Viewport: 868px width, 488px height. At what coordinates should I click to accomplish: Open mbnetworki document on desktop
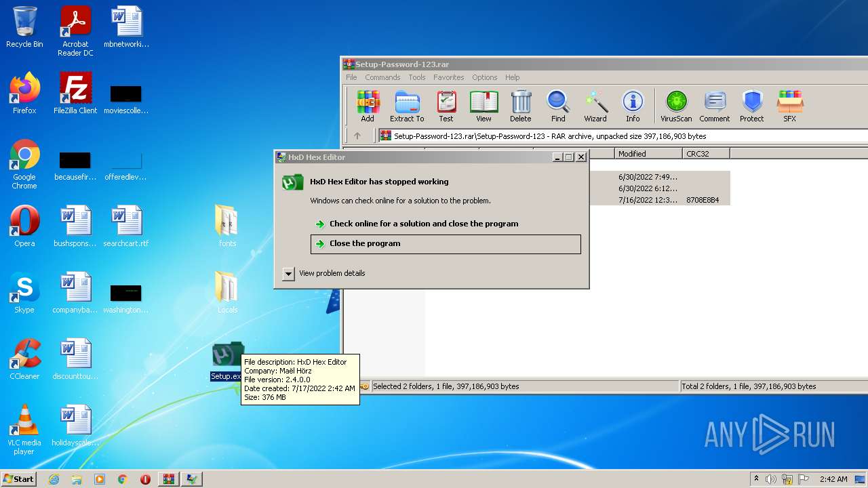tap(126, 27)
